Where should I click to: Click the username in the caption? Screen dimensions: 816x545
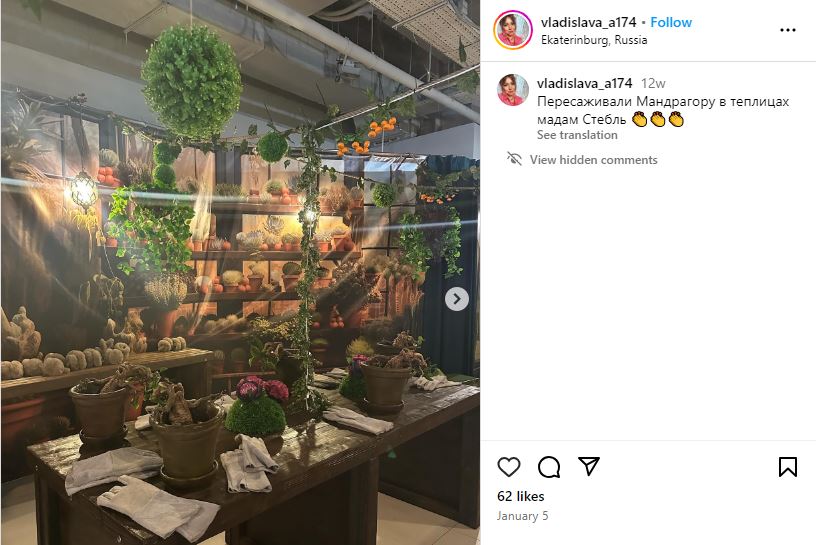(584, 83)
